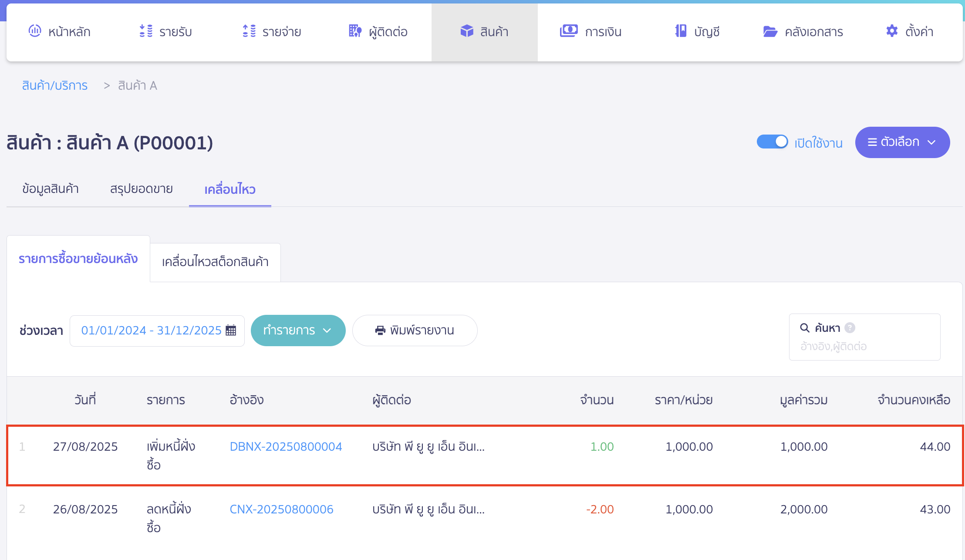Click the gear icon beside ตั้งค่า

892,31
